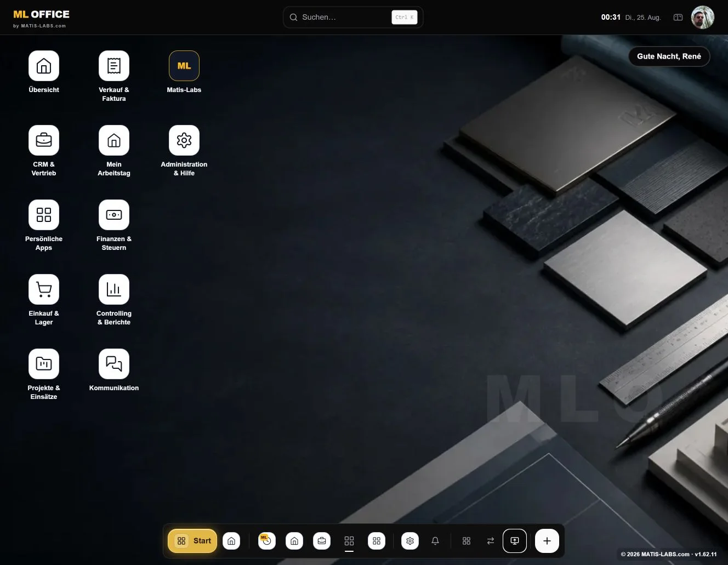Image resolution: width=728 pixels, height=565 pixels.
Task: Open Persönliche Apps desktop icon
Action: coord(44,215)
